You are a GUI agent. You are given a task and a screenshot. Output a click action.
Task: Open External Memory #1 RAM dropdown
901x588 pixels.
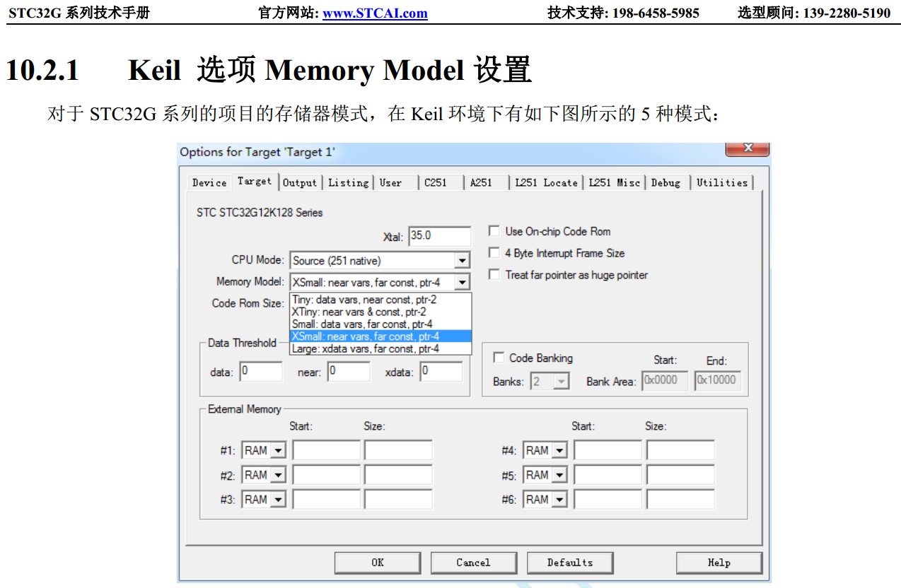pyautogui.click(x=263, y=451)
